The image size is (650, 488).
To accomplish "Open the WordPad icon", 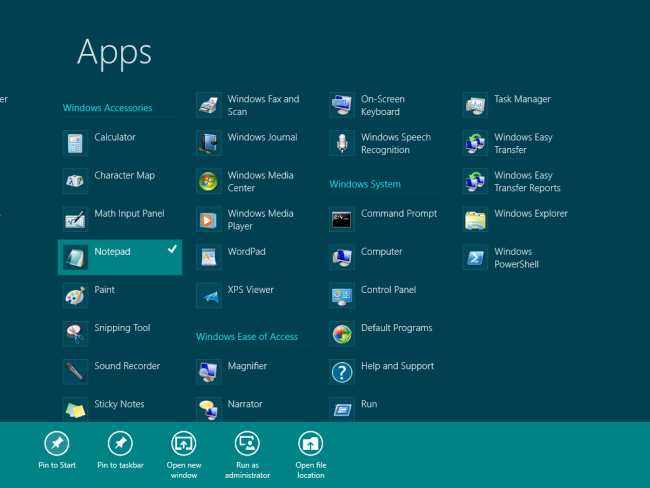I will point(209,257).
